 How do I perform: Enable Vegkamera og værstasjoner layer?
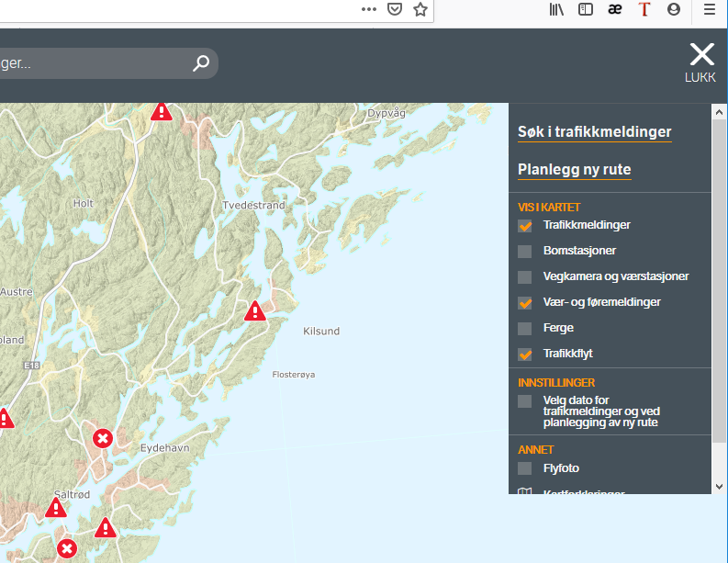[525, 277]
